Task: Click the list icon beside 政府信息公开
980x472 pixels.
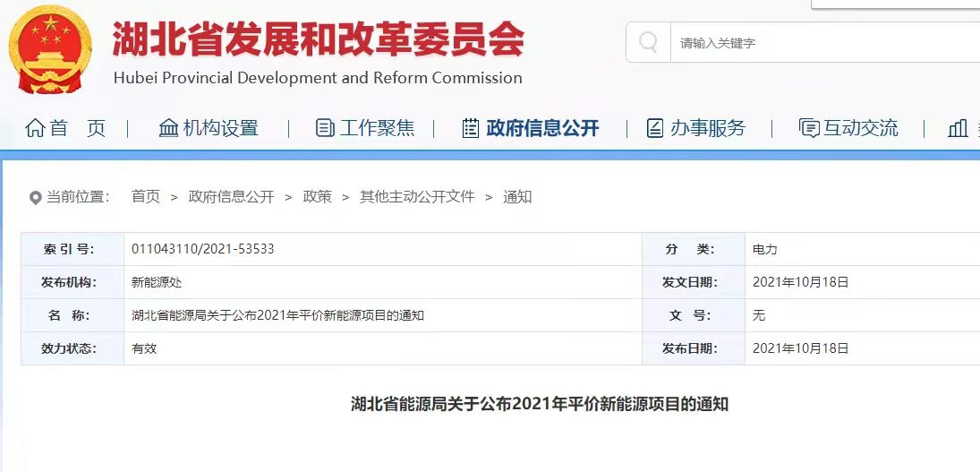Action: coord(471,128)
